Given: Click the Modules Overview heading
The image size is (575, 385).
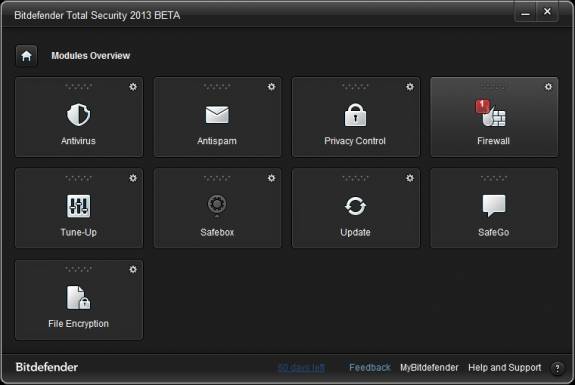Looking at the screenshot, I should (91, 56).
